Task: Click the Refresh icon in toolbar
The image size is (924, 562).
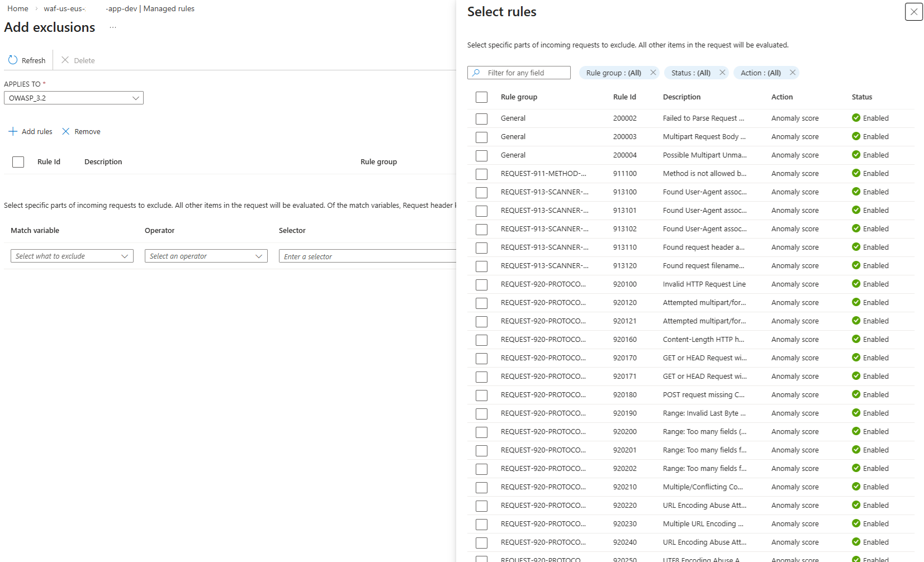Action: pos(13,60)
